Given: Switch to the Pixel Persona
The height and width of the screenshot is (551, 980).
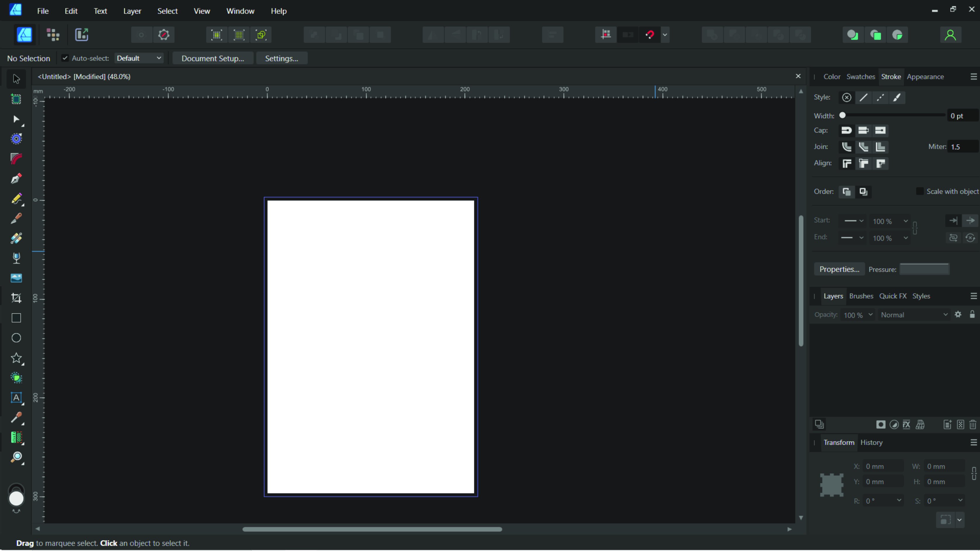Looking at the screenshot, I should pyautogui.click(x=53, y=35).
